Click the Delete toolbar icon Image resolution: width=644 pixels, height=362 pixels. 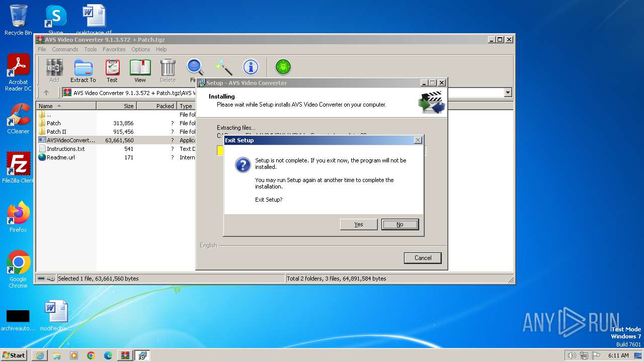point(168,71)
